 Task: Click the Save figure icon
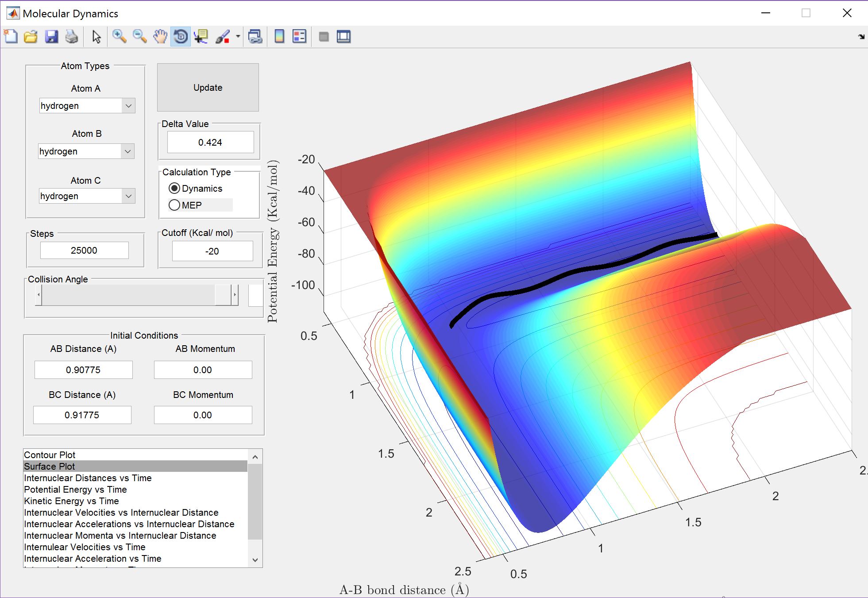point(51,36)
